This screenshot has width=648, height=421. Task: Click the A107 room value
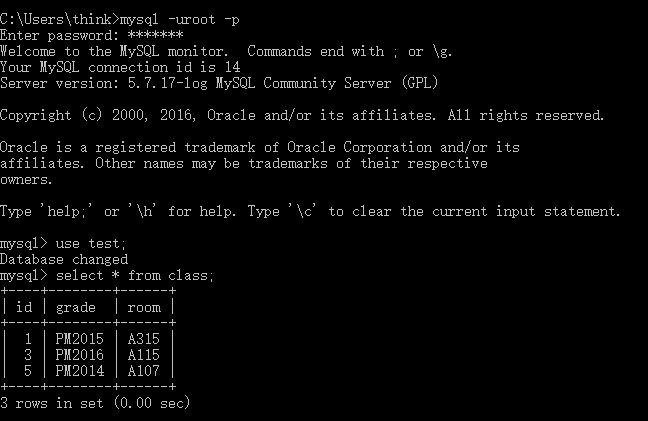pyautogui.click(x=144, y=371)
